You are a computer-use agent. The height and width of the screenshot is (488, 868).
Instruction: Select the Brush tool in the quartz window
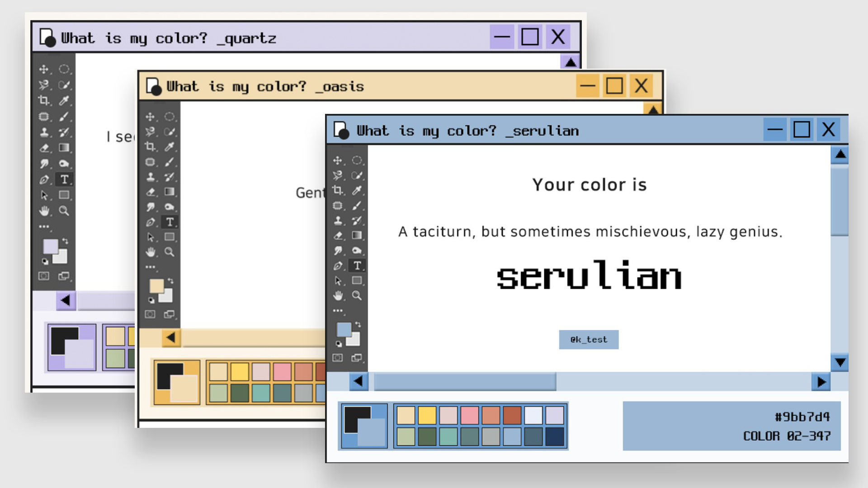[64, 117]
